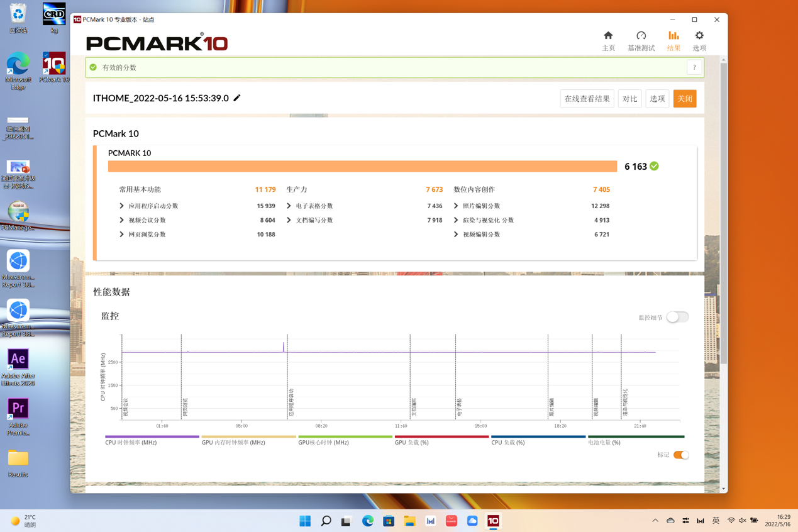Switch input method 英 in tray

tap(716, 521)
